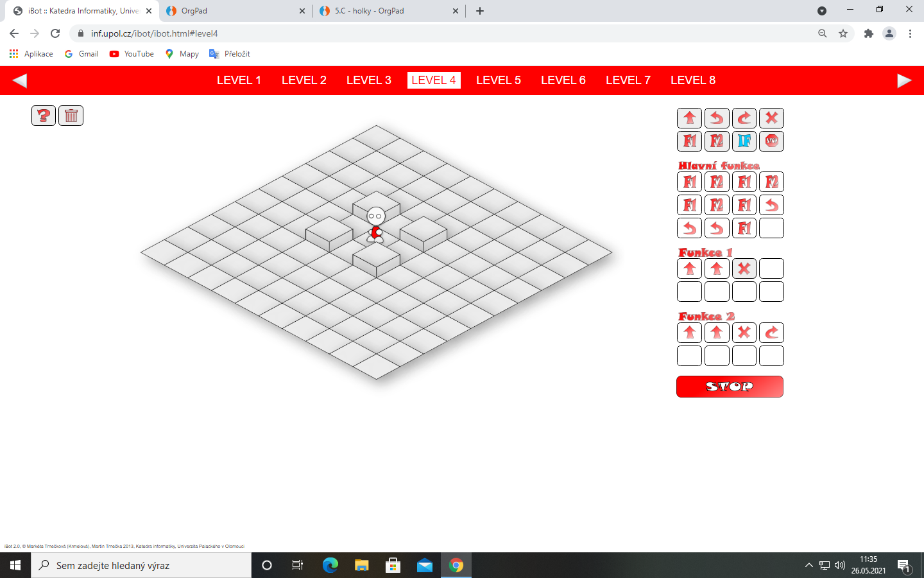Image resolution: width=924 pixels, height=578 pixels.
Task: Open the '5.C - holky - OrgPad' browser tab
Action: (x=385, y=11)
